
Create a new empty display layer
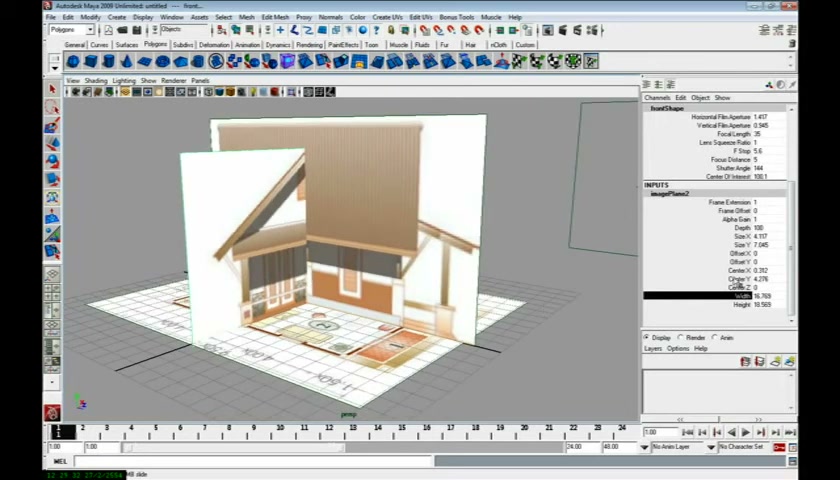point(775,362)
